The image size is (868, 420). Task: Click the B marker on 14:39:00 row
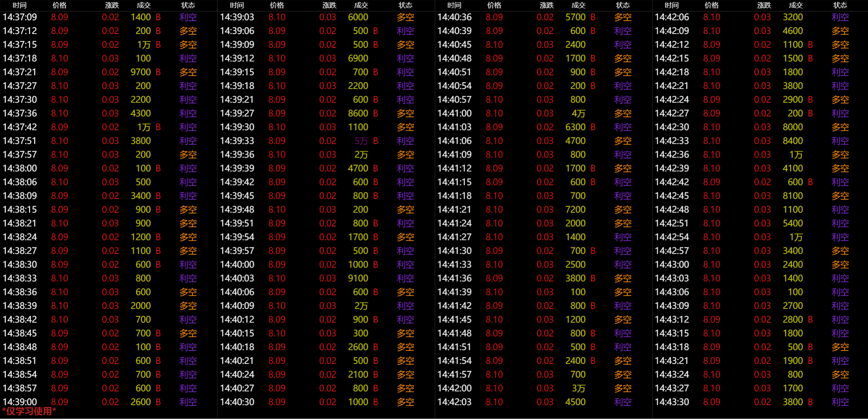[158, 402]
